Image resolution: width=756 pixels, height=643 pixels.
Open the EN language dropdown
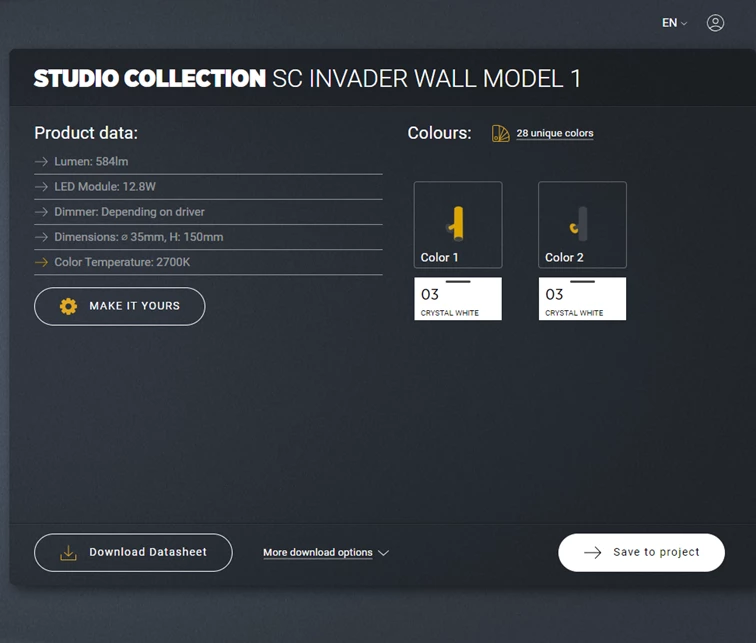(674, 23)
